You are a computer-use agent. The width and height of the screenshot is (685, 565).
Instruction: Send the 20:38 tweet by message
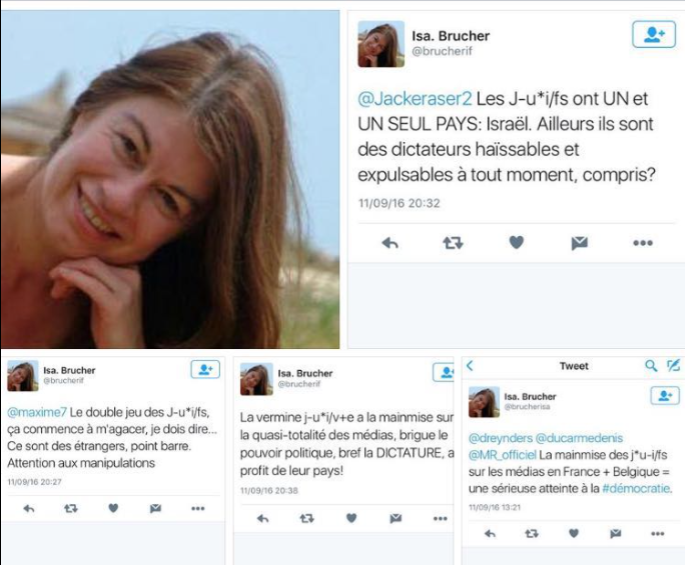tap(395, 518)
